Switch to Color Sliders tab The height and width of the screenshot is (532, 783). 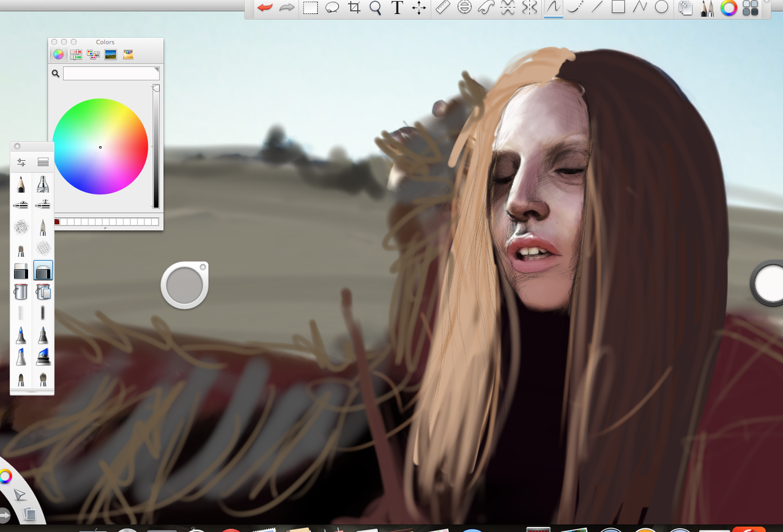(76, 54)
